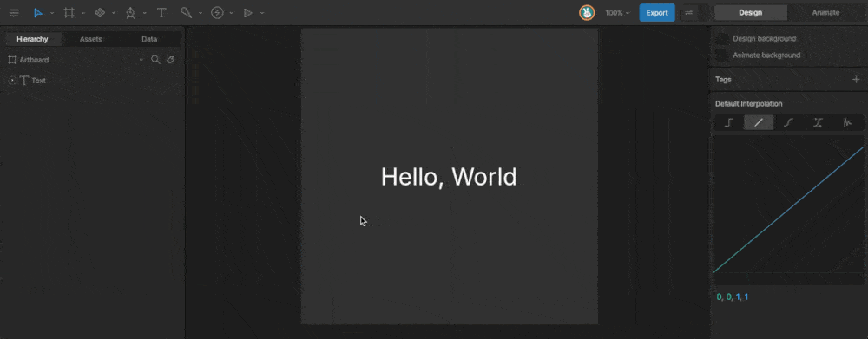Open the Artboard selector dropdown arrow
868x339 pixels.
pyautogui.click(x=141, y=60)
